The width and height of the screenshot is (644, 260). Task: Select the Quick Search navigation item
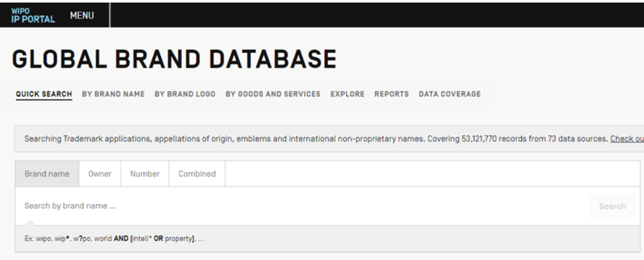pos(43,94)
